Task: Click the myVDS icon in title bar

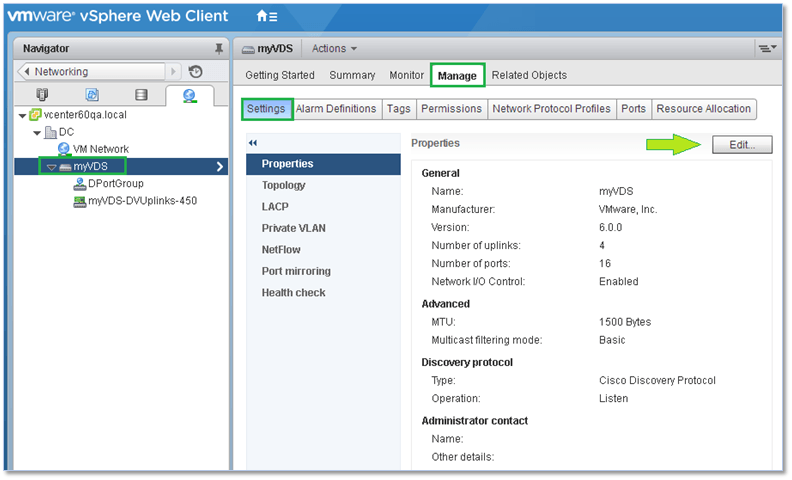Action: (248, 49)
